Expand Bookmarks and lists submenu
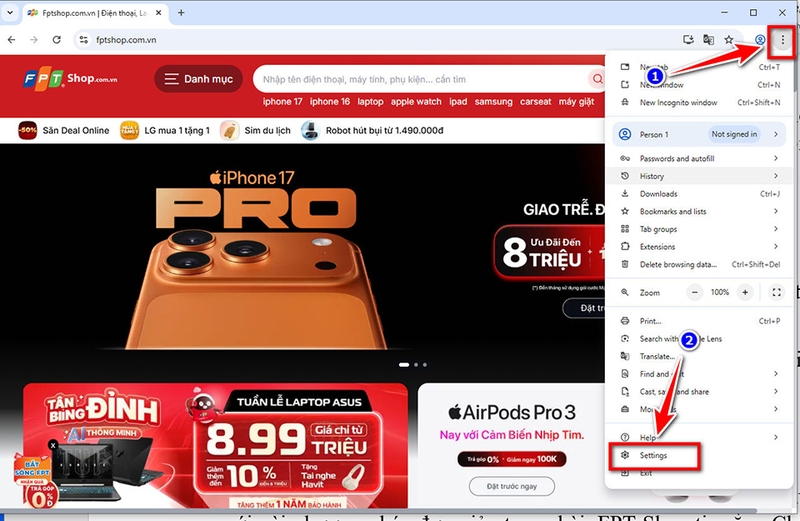This screenshot has height=521, width=800. (x=700, y=211)
